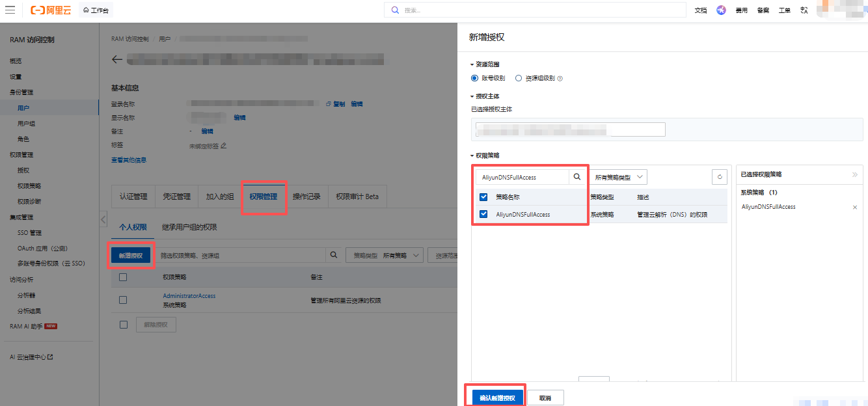This screenshot has height=406, width=868.
Task: Open 用户组 in the RAM sidebar
Action: pos(27,123)
